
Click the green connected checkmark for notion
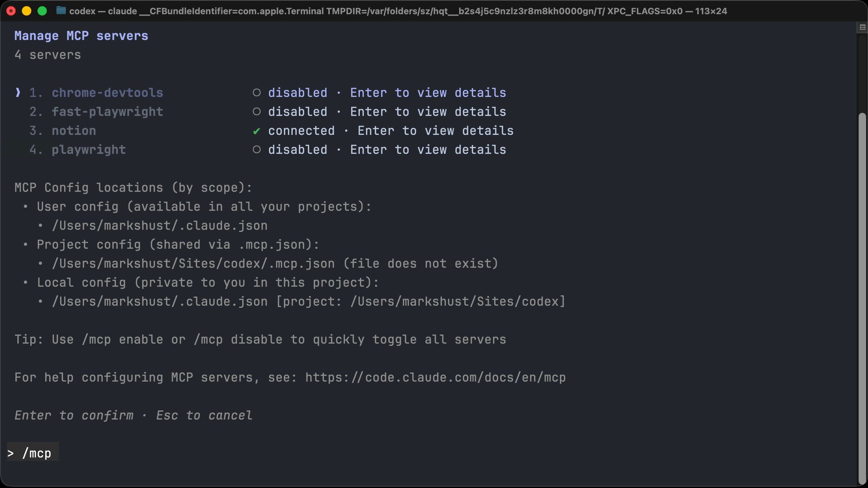256,131
